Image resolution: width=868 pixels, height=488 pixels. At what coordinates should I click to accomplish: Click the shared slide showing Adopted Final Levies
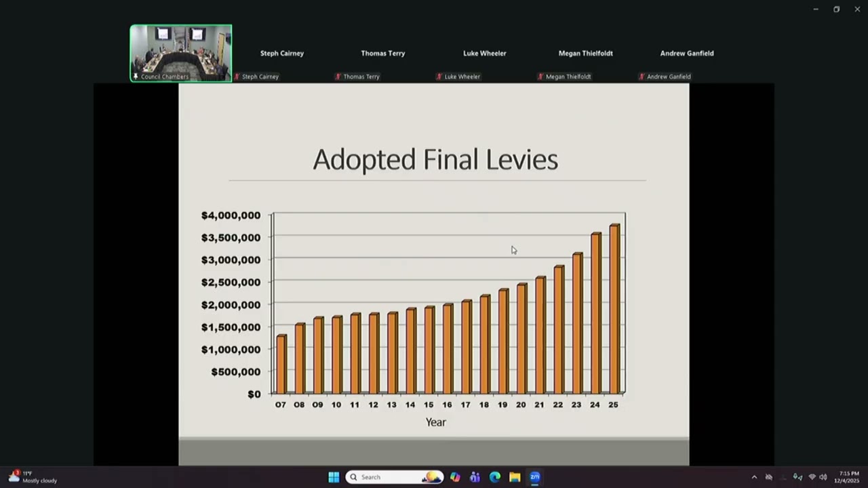click(x=434, y=274)
